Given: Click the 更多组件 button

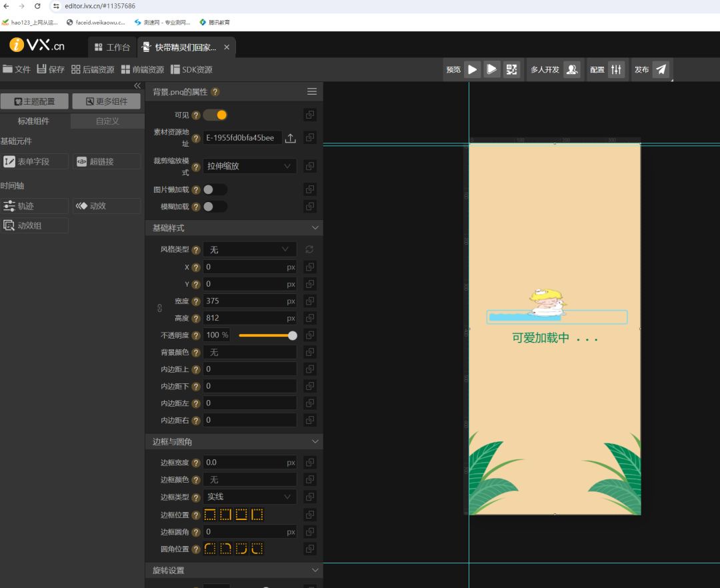Looking at the screenshot, I should pos(107,101).
